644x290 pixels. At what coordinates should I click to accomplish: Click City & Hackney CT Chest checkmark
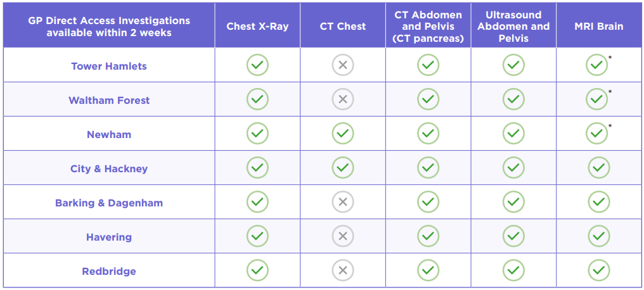(342, 167)
